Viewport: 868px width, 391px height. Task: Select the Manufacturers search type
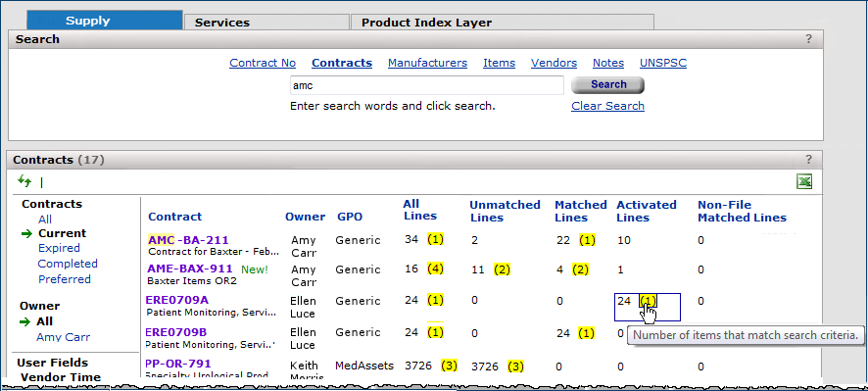pyautogui.click(x=427, y=63)
